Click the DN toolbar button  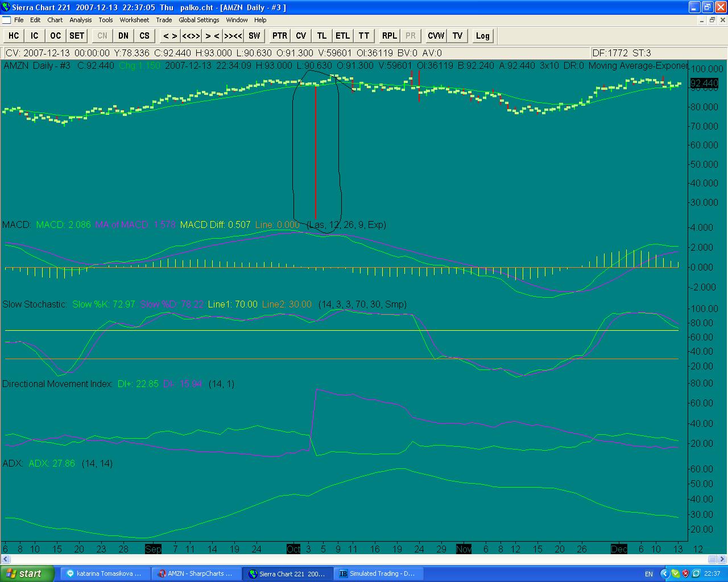(123, 36)
